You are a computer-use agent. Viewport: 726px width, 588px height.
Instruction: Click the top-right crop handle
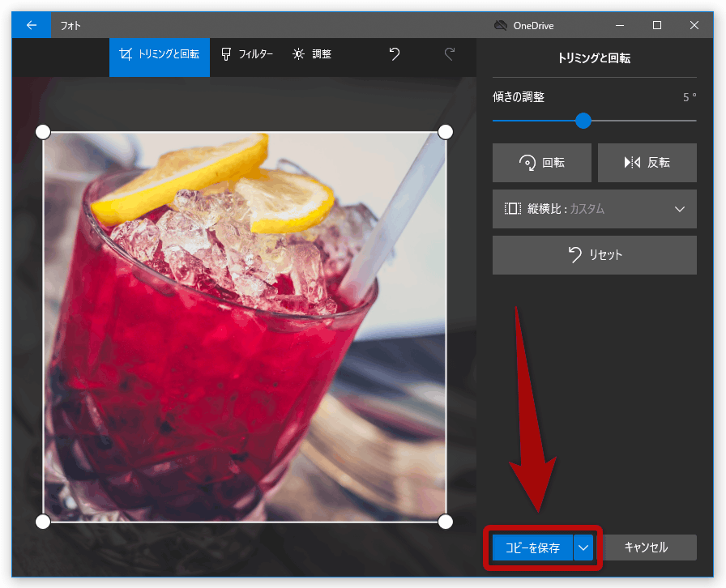click(446, 132)
